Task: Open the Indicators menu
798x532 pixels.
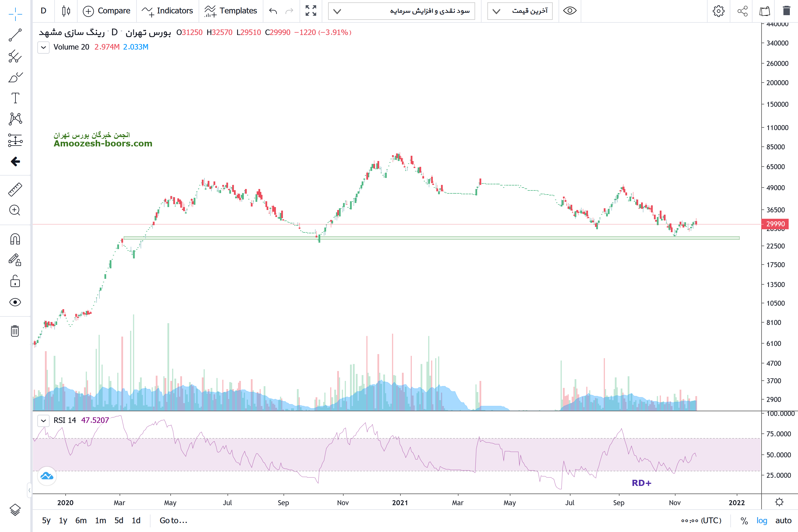Action: point(167,11)
